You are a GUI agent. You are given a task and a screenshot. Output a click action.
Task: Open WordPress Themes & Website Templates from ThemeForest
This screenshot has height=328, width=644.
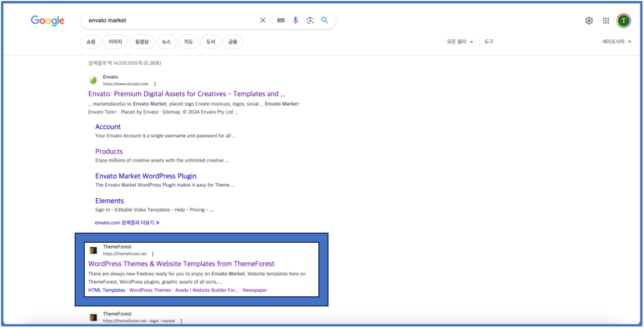click(182, 264)
